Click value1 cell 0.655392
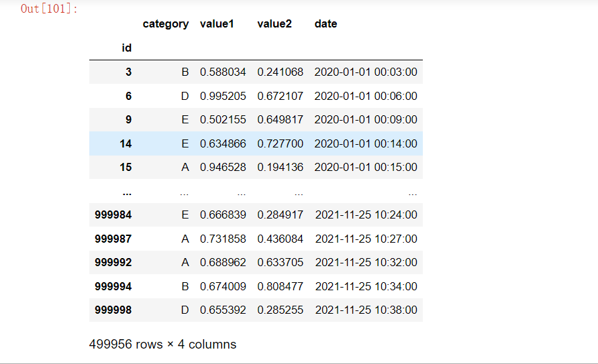Screen dimensions: 598x364 [x=223, y=310]
